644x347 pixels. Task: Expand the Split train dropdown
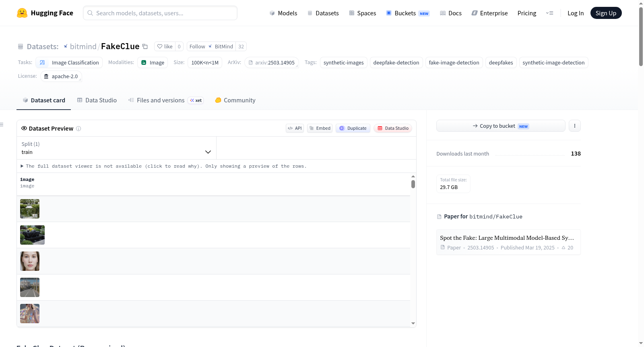(116, 148)
